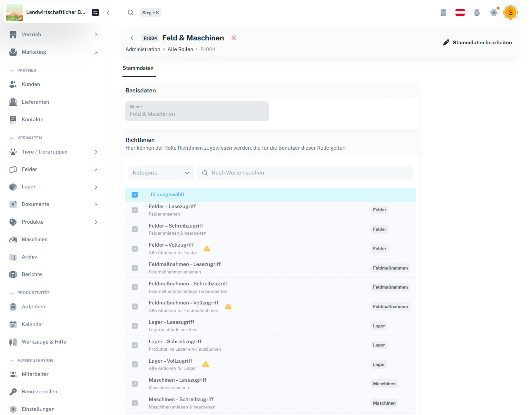Click the Mitarbeiter people icon

(x=13, y=374)
